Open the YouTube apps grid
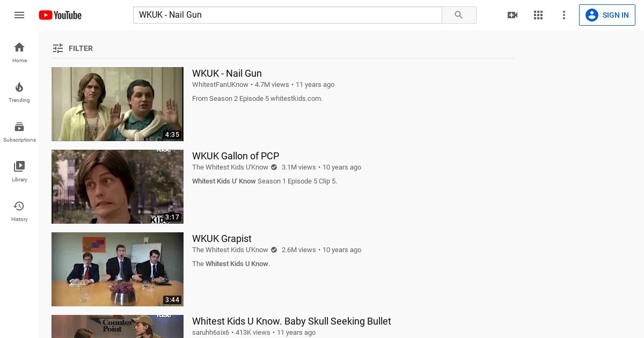The width and height of the screenshot is (644, 338). 538,15
